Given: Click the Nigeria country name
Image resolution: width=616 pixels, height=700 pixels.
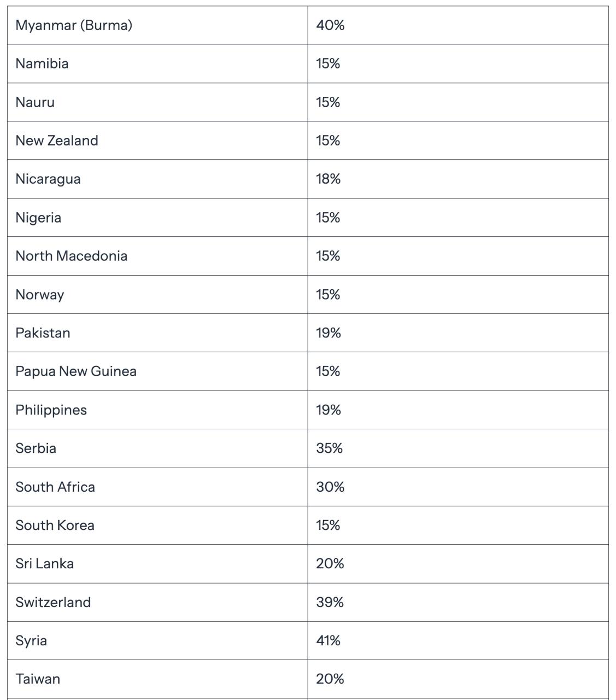Looking at the screenshot, I should coord(38,218).
